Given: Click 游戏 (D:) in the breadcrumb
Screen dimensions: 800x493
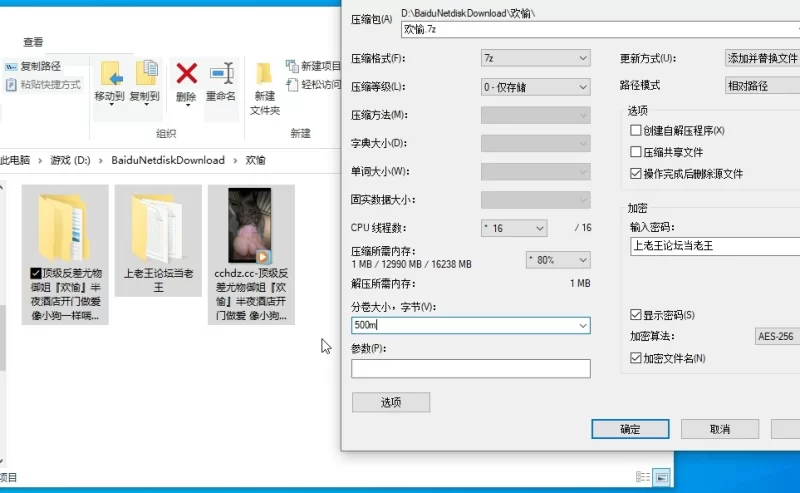Looking at the screenshot, I should 70,160.
